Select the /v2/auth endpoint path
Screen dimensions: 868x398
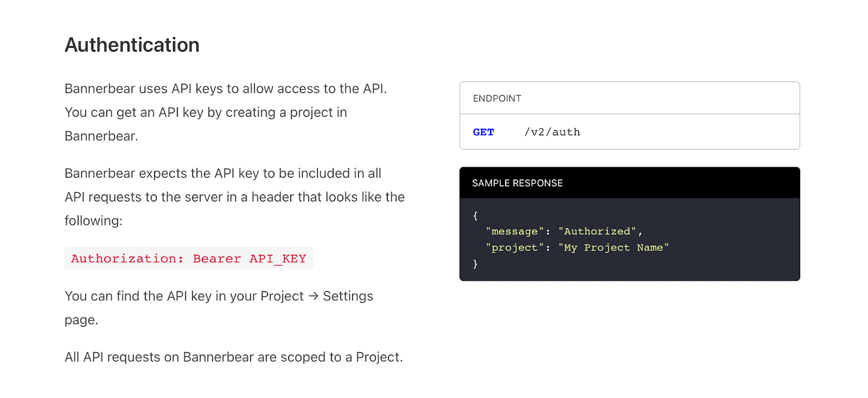pos(552,132)
